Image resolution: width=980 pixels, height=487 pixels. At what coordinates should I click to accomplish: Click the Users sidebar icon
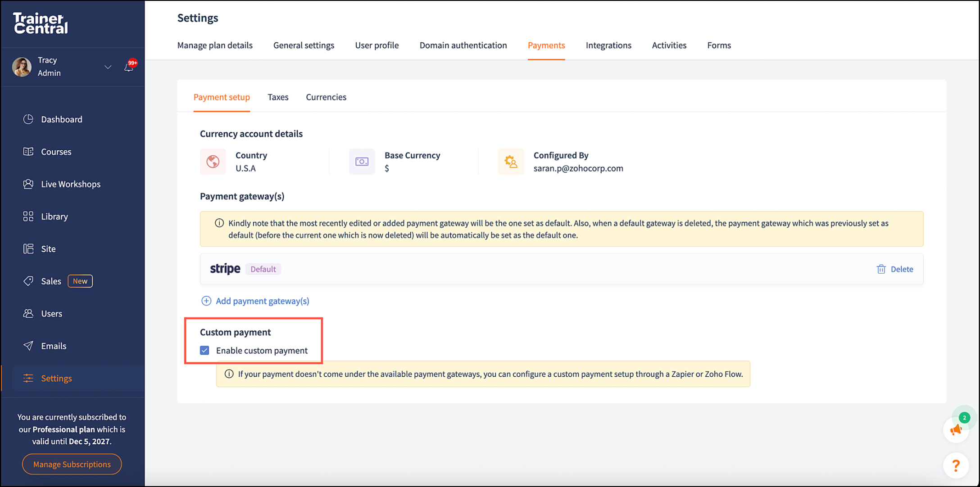click(x=28, y=313)
